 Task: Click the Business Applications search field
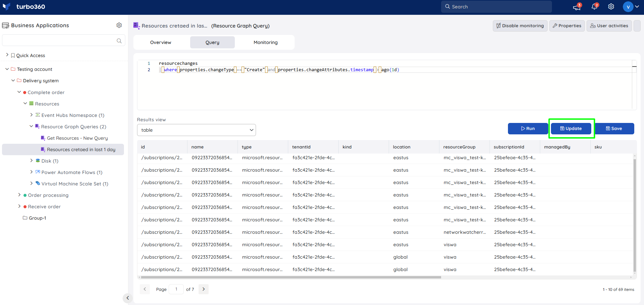pos(63,40)
